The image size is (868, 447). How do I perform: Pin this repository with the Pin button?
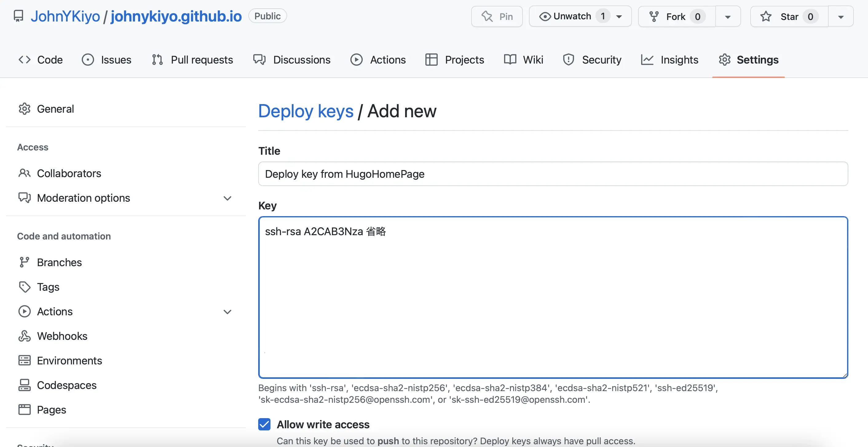click(x=497, y=16)
